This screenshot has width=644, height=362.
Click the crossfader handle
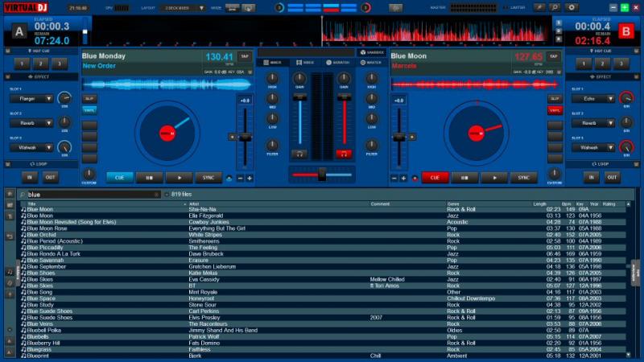pyautogui.click(x=322, y=175)
